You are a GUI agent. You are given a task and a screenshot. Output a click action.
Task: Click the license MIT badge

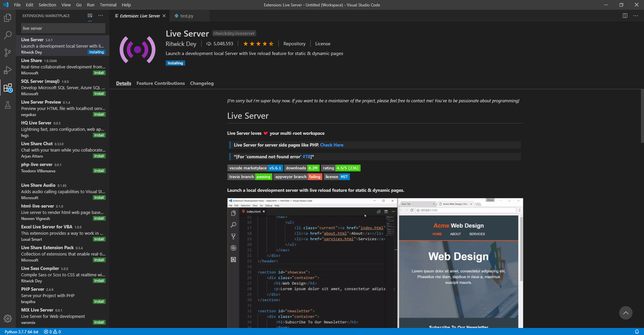pyautogui.click(x=337, y=177)
